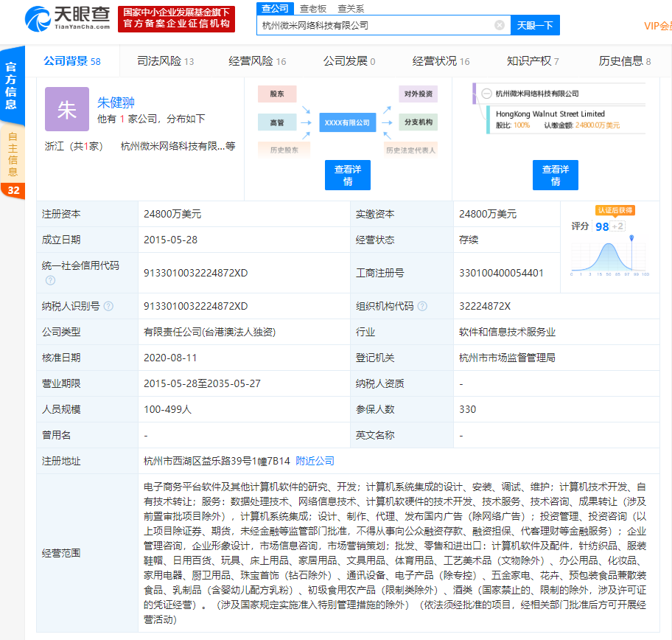672x640 pixels.
Task: Select the 参保人数 value 330
Action: [467, 409]
